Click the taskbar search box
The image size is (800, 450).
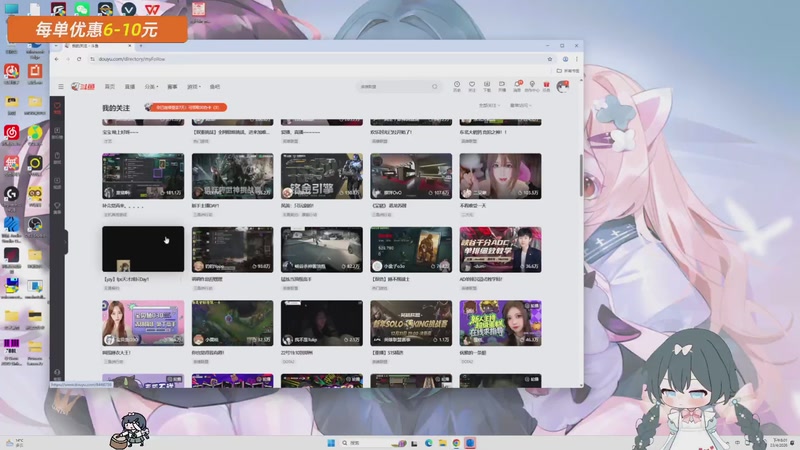point(374,442)
